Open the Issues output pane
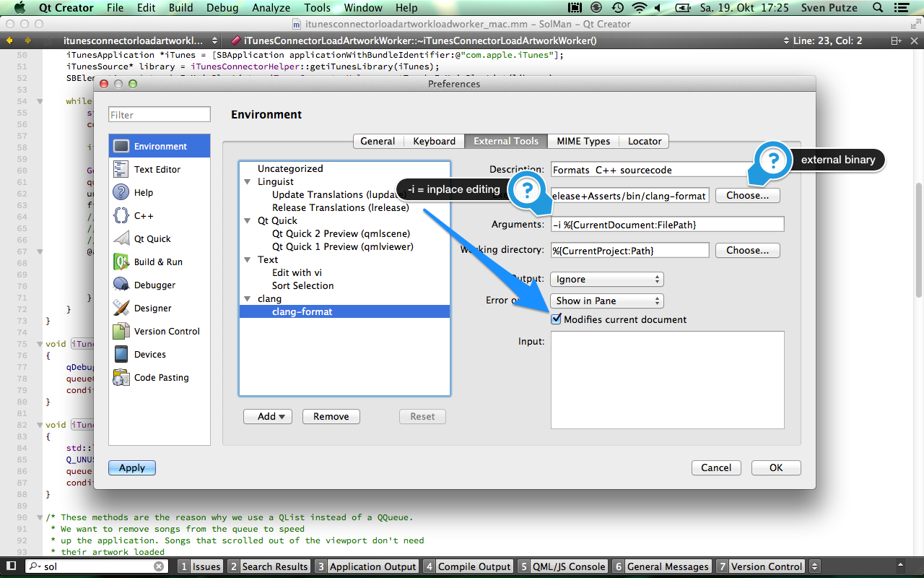Image resolution: width=924 pixels, height=578 pixels. point(200,566)
